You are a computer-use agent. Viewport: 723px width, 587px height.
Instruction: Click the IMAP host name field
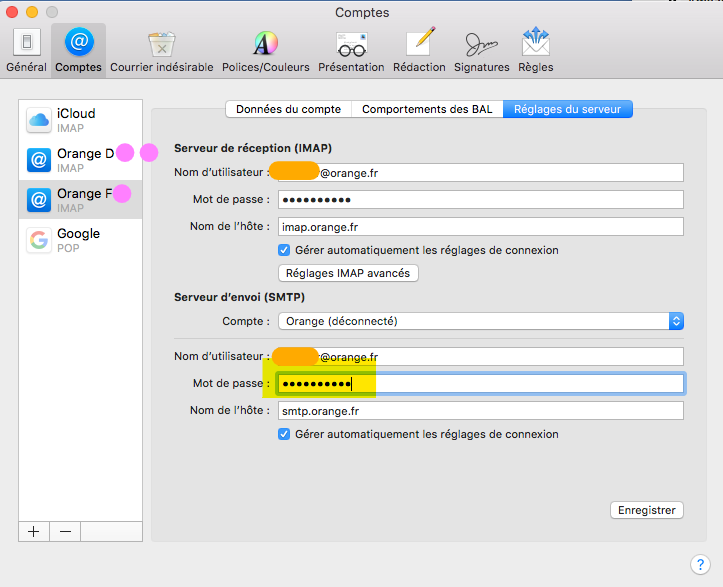(480, 226)
